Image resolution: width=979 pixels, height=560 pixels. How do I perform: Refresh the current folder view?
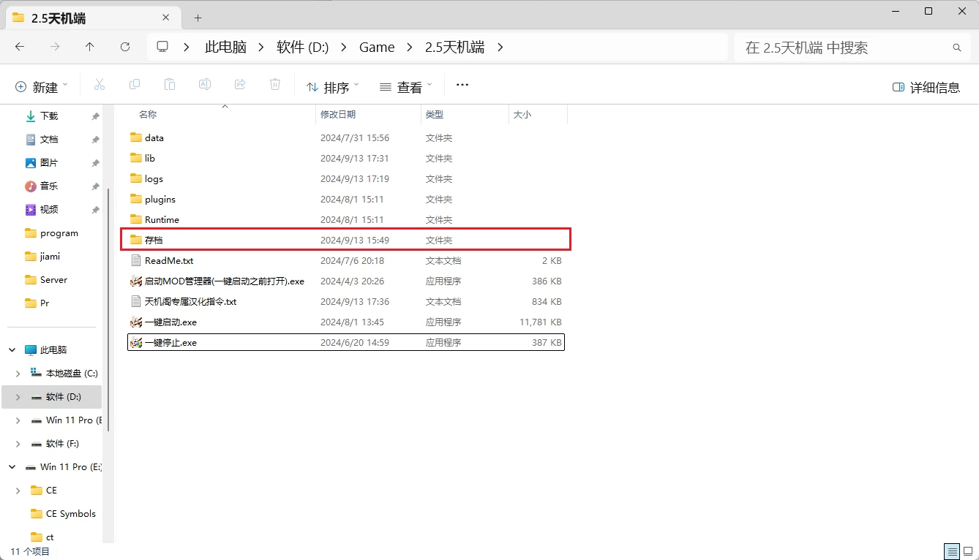(125, 47)
